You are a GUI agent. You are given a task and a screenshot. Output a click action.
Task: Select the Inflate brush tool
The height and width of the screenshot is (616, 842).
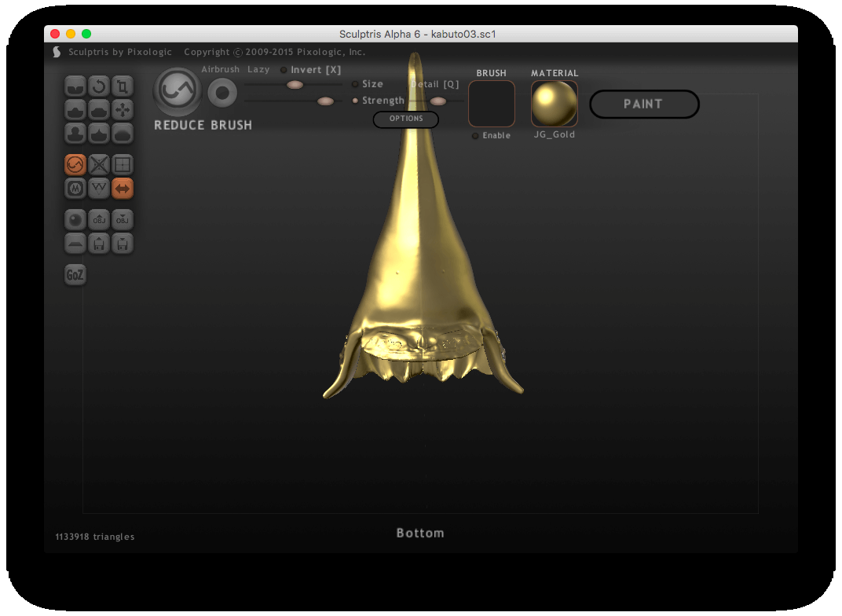(75, 134)
